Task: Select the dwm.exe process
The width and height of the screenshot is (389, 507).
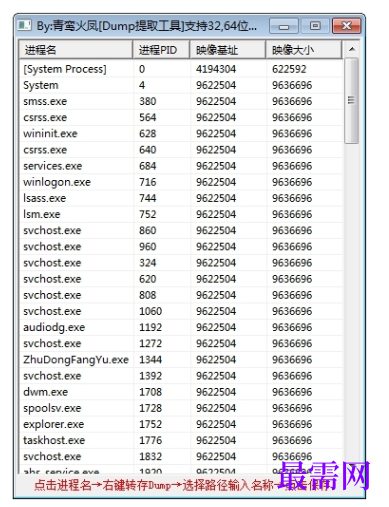Action: pyautogui.click(x=181, y=392)
